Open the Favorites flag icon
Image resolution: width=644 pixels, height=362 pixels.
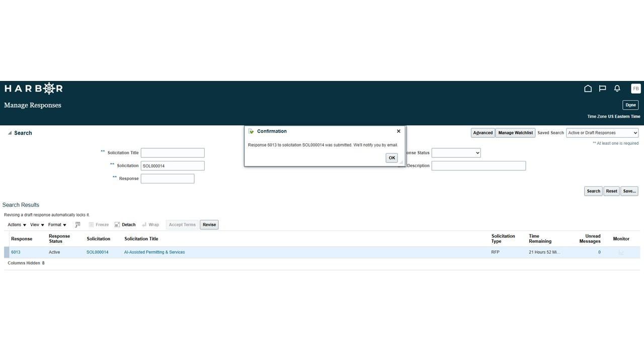point(602,88)
